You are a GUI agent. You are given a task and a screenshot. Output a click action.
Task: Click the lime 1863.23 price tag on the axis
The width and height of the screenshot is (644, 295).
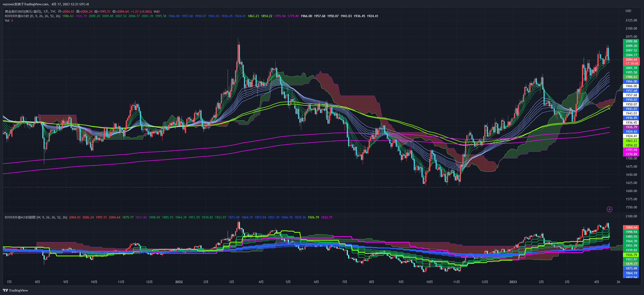click(x=631, y=141)
